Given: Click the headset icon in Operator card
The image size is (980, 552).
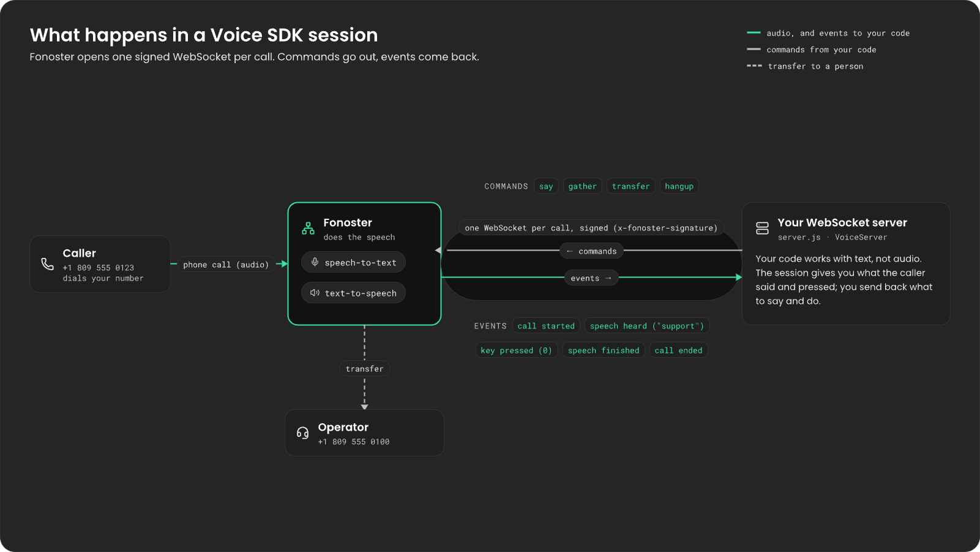Looking at the screenshot, I should (302, 433).
